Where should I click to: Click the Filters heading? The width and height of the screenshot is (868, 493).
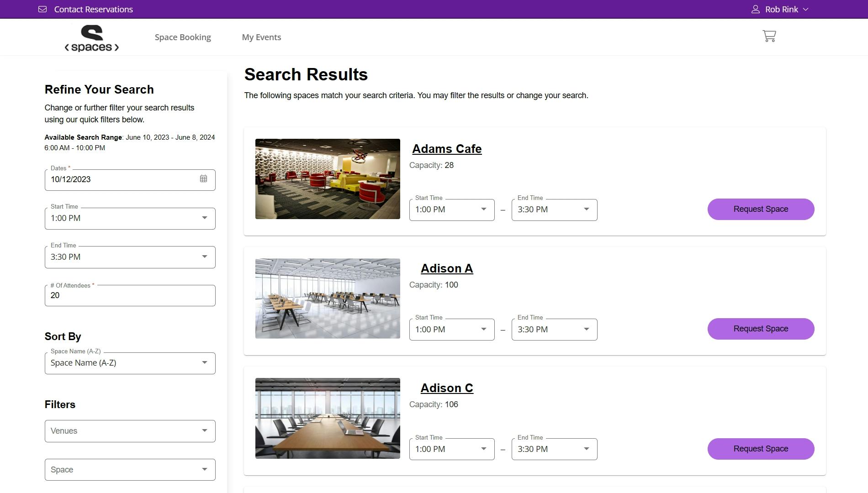(60, 404)
